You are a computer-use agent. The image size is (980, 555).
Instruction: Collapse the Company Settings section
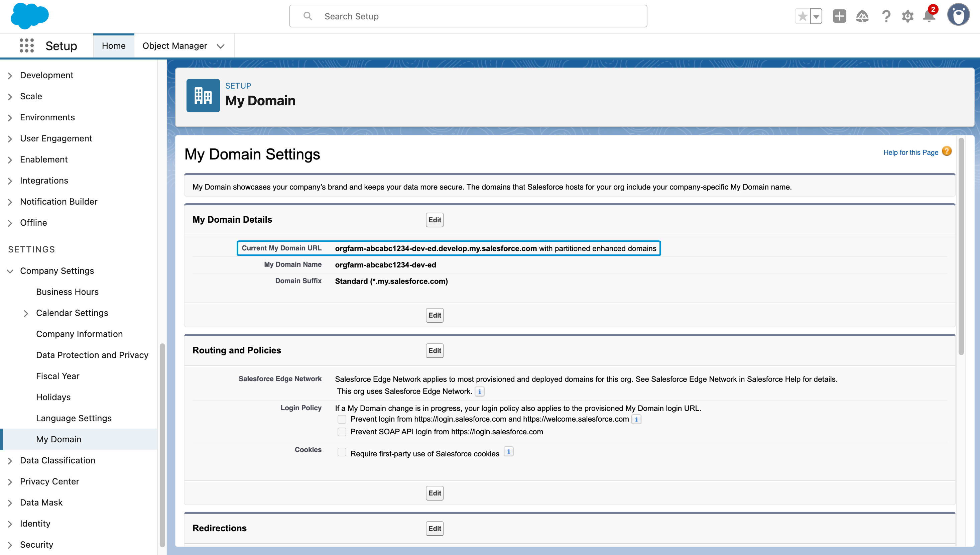tap(10, 271)
